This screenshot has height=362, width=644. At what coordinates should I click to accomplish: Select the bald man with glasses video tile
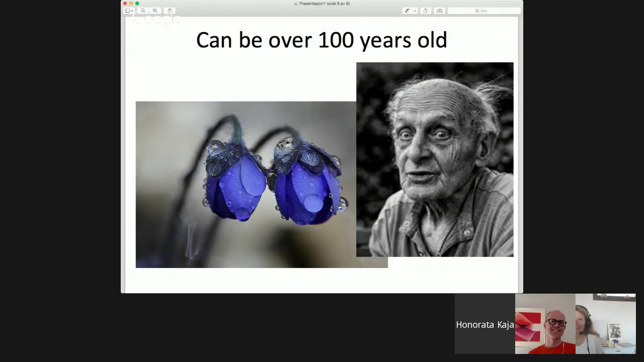pyautogui.click(x=545, y=324)
